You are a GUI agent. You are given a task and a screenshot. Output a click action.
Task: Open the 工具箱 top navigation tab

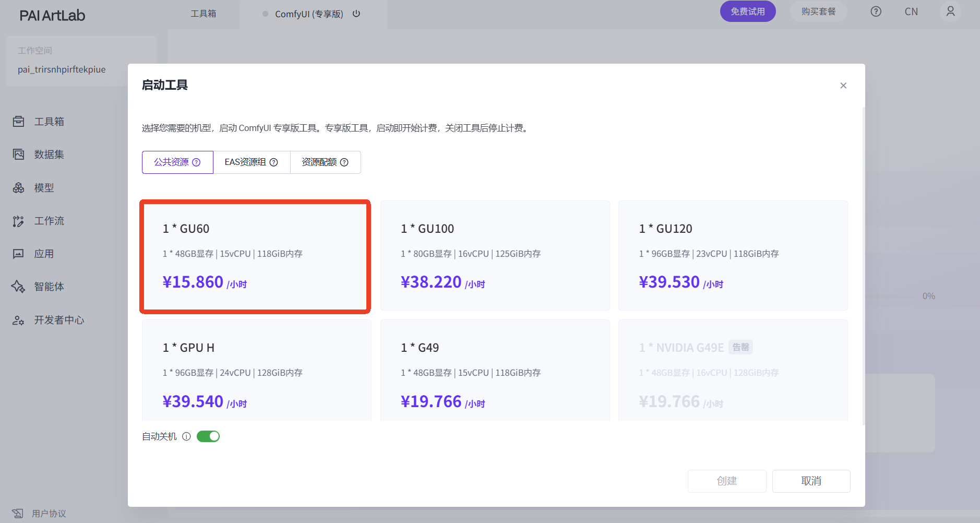point(204,14)
